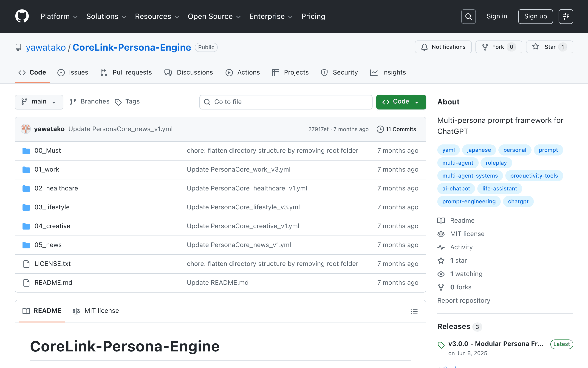Click the commits history clock icon
The height and width of the screenshot is (368, 588).
point(380,129)
